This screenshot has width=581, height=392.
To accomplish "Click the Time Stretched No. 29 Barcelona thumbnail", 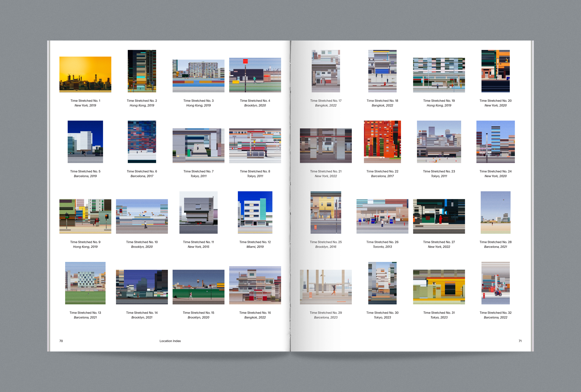I will 326,287.
